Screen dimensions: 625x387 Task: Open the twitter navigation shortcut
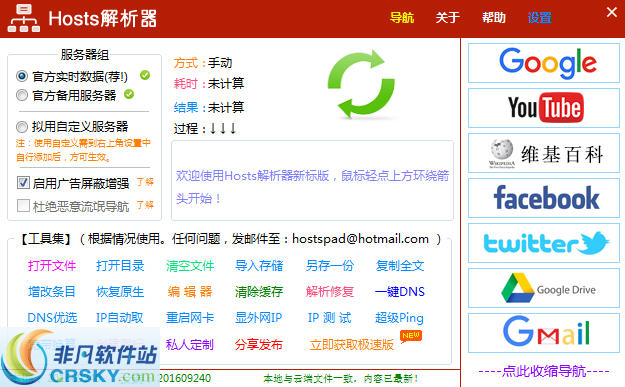pos(544,243)
